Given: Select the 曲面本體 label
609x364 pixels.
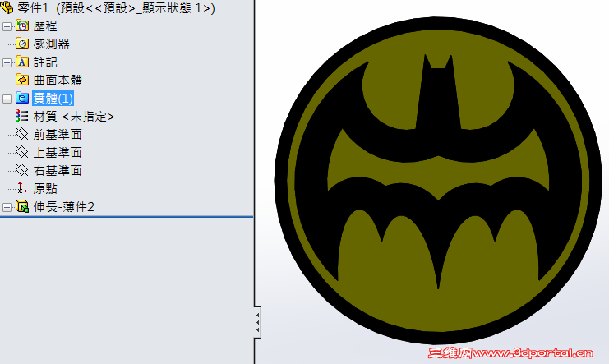Looking at the screenshot, I should (x=58, y=80).
